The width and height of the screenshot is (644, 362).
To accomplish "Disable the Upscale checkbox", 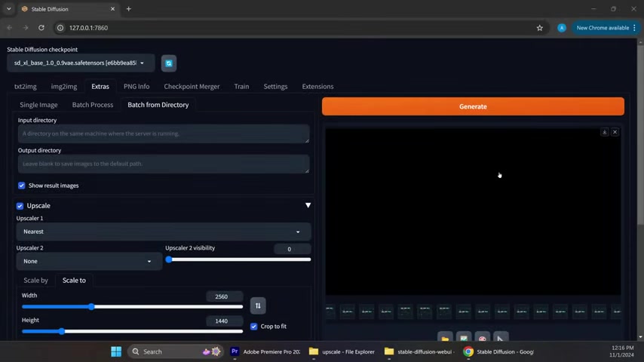I will click(20, 206).
